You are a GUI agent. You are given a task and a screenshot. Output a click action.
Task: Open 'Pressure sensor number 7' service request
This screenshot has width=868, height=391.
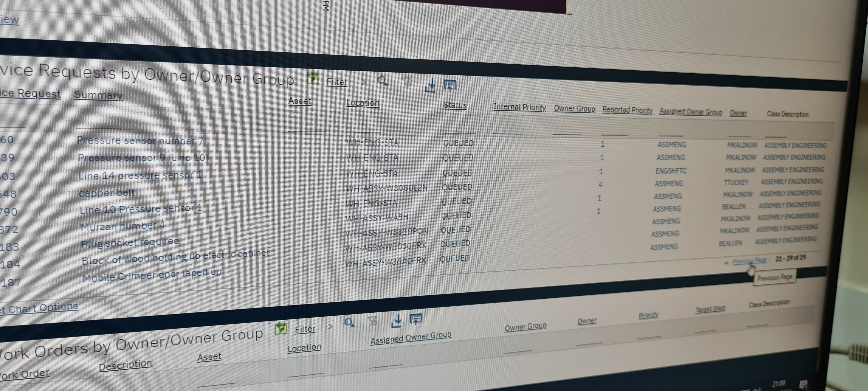[x=140, y=141]
